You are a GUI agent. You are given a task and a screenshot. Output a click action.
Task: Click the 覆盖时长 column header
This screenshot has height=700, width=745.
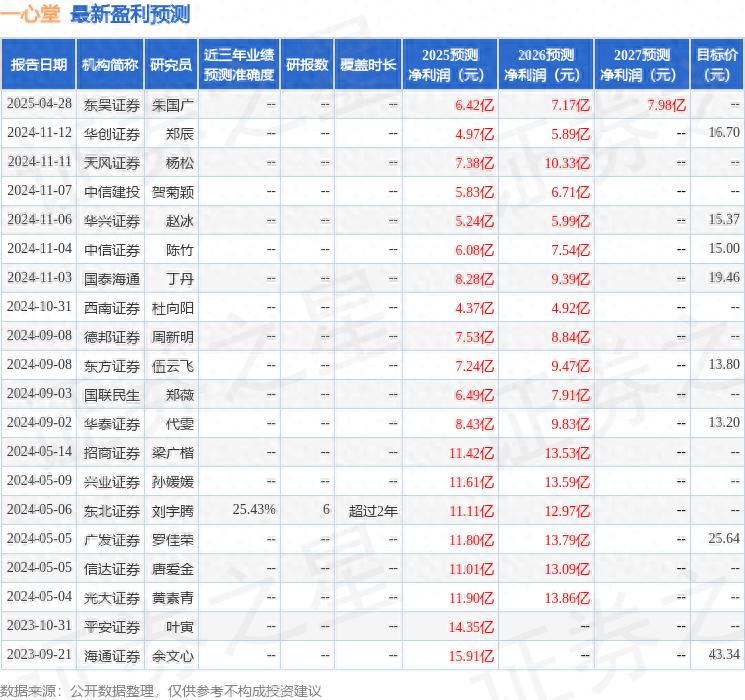point(368,65)
